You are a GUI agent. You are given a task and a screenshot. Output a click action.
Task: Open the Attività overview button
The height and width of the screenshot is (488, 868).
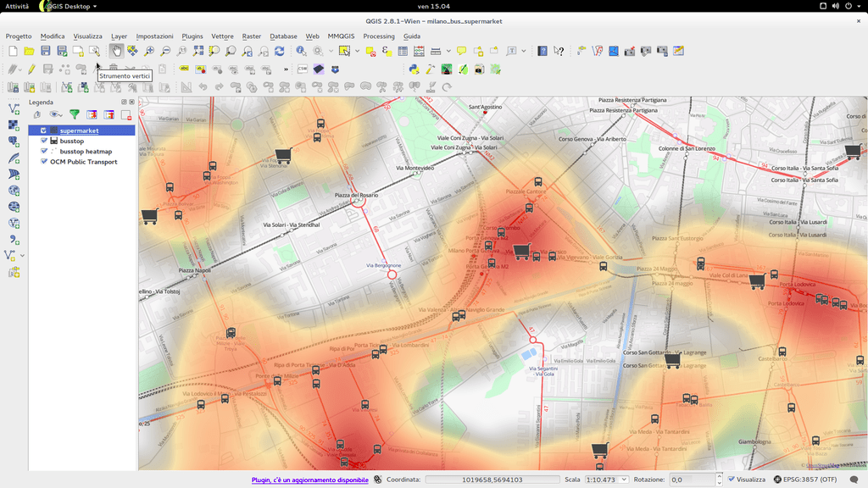coord(17,6)
